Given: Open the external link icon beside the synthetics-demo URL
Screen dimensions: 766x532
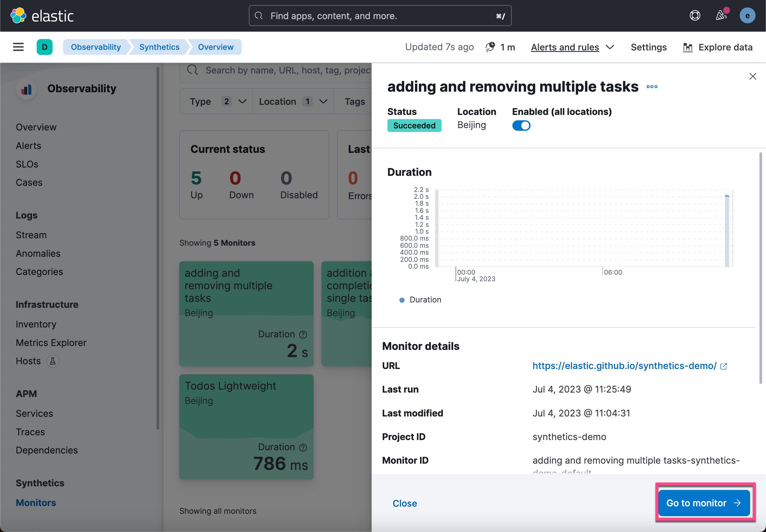Looking at the screenshot, I should (723, 366).
